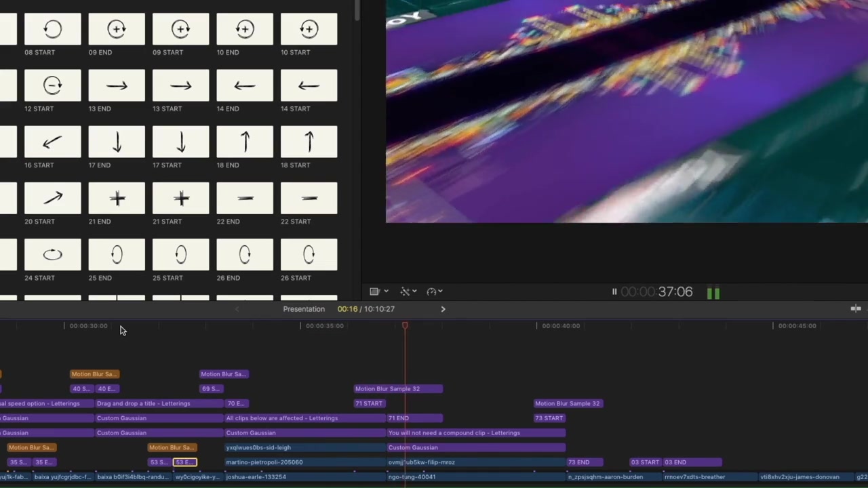
Task: Select the ovmjj1ub5kw-filip-mroz clip
Action: point(476,462)
